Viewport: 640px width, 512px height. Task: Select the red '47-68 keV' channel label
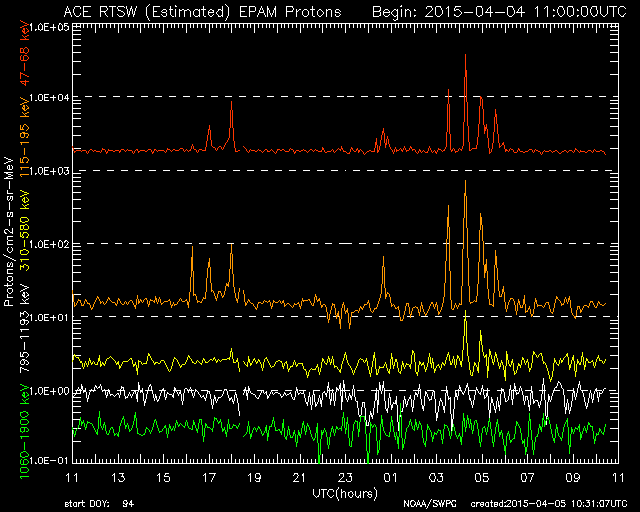25,53
